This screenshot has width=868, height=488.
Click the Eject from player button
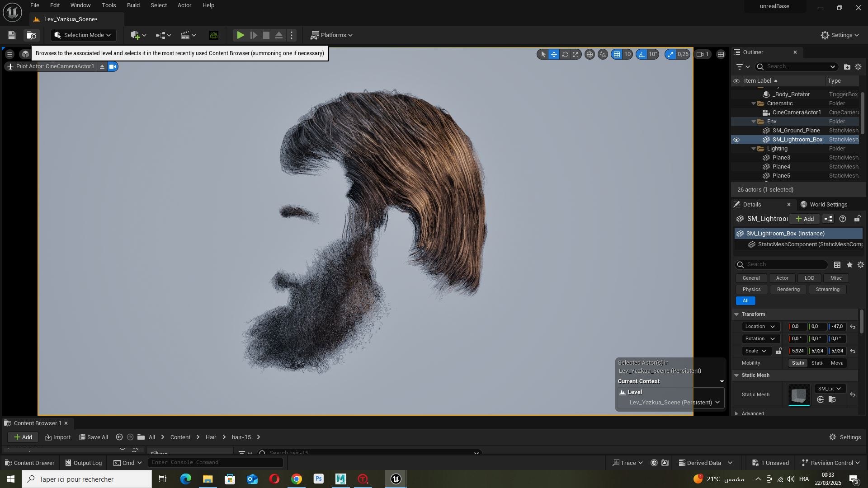pyautogui.click(x=279, y=35)
